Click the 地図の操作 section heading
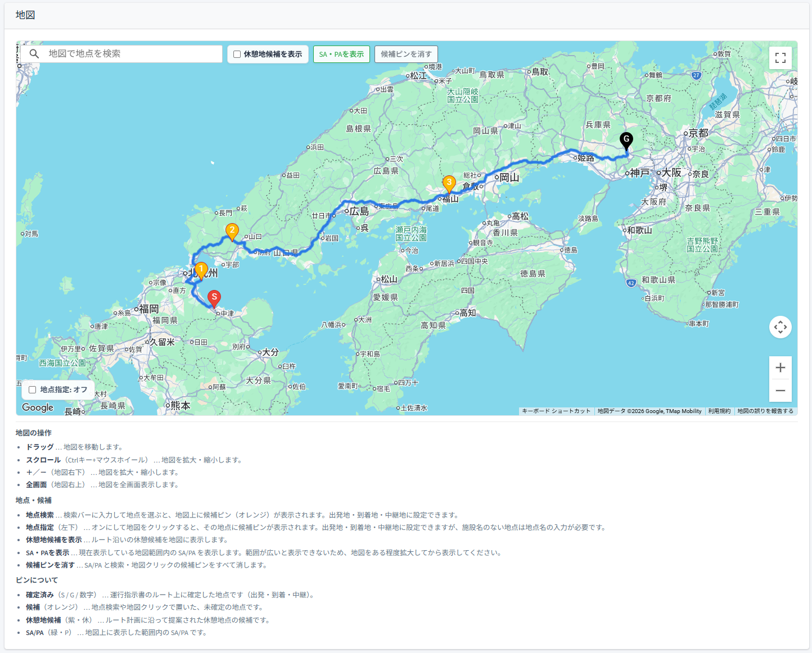The width and height of the screenshot is (812, 653). pyautogui.click(x=34, y=433)
